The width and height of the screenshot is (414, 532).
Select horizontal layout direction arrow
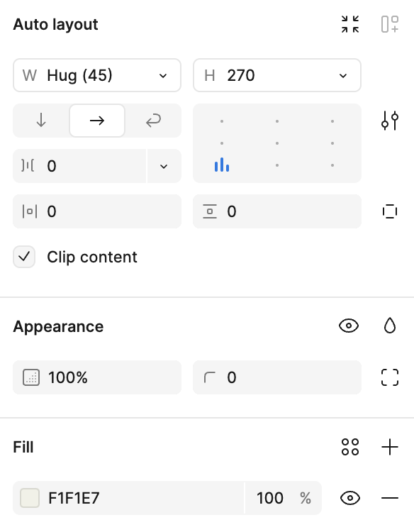97,121
